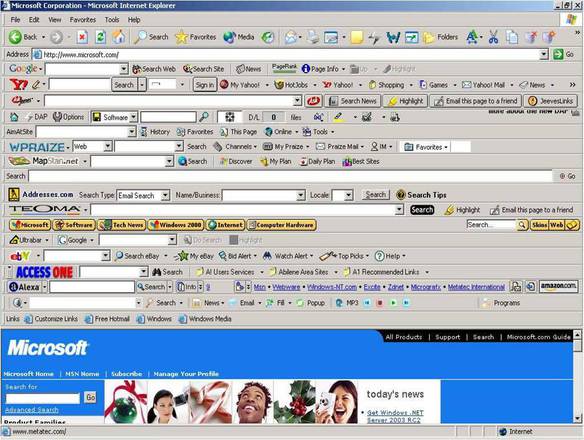Toggle the Popup blocker button

tap(311, 303)
